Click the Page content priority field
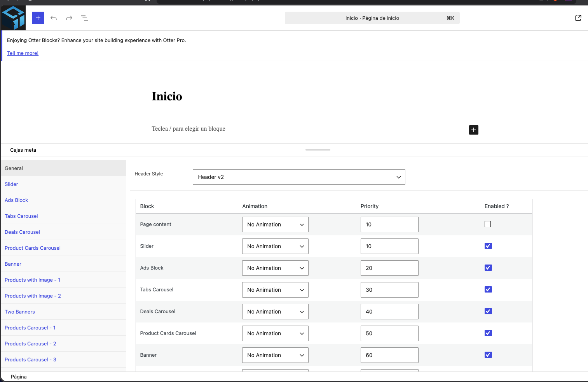This screenshot has height=382, width=588. point(389,224)
